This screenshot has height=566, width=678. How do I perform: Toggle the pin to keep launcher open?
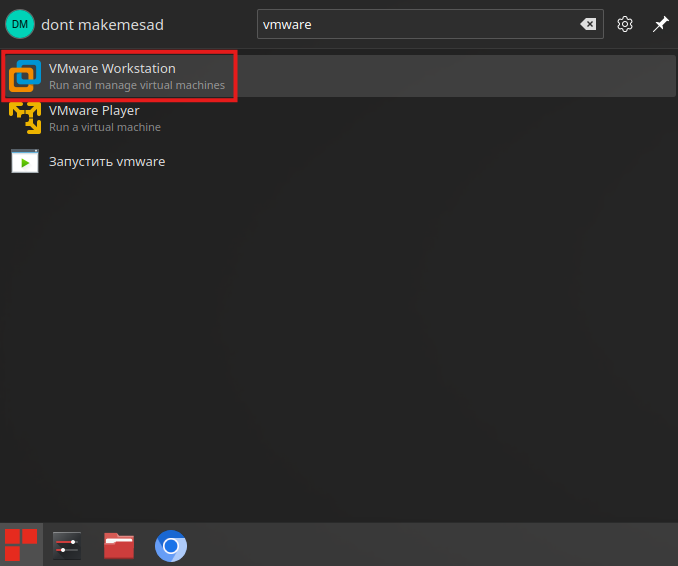[x=660, y=25]
